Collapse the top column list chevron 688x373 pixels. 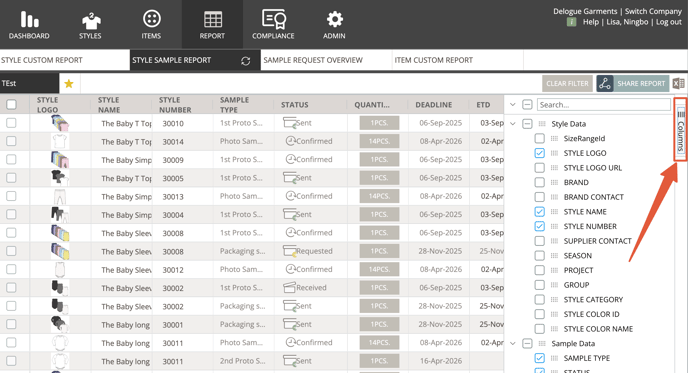coord(512,105)
